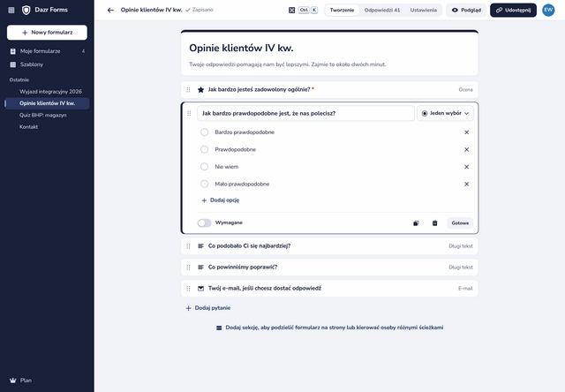Viewport: 565px width, 392px height.
Task: Toggle the Wymagane switch
Action: pyautogui.click(x=204, y=223)
